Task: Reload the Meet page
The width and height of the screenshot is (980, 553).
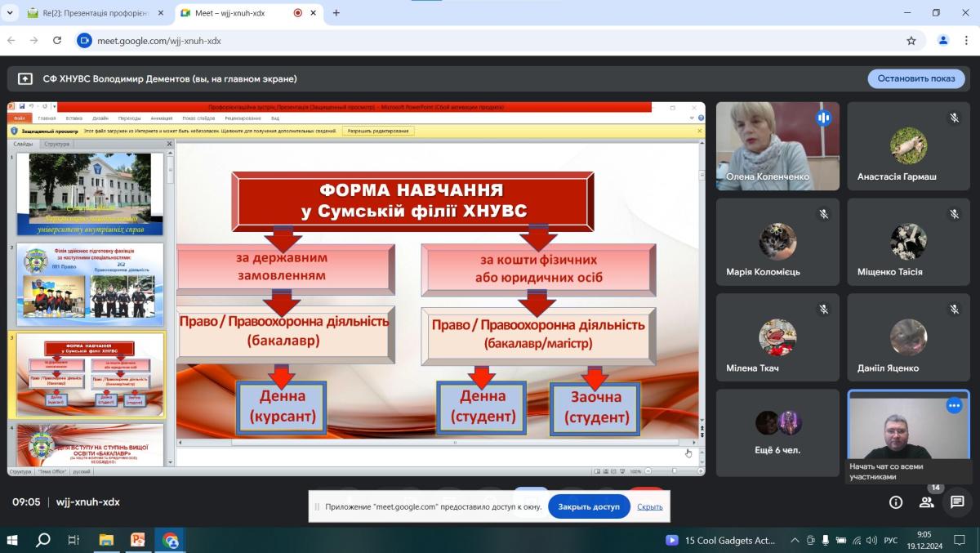Action: tap(57, 41)
